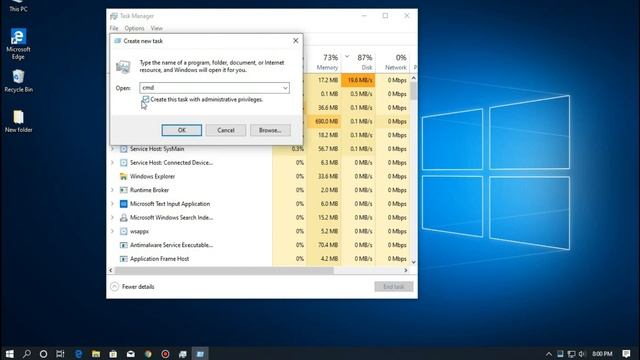Click the red record icon on taskbar

(x=165, y=354)
